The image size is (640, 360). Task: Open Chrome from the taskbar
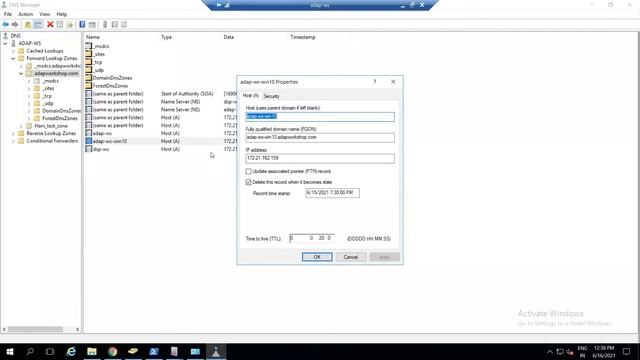113,351
